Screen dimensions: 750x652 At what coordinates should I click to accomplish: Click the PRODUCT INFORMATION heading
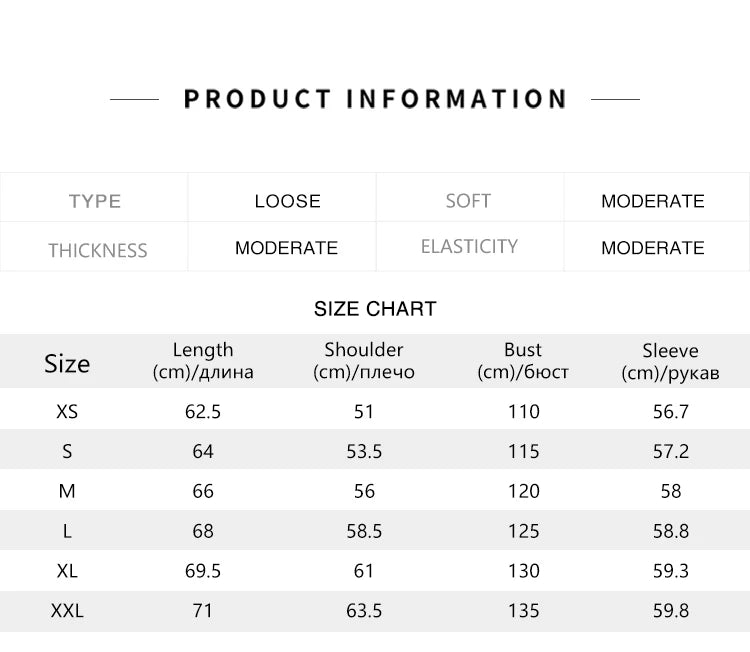(375, 99)
